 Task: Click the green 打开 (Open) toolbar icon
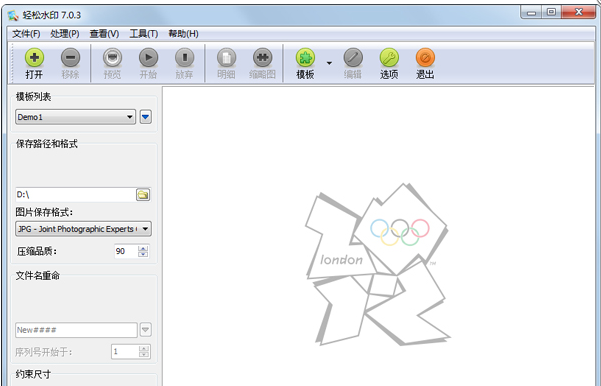pos(34,58)
